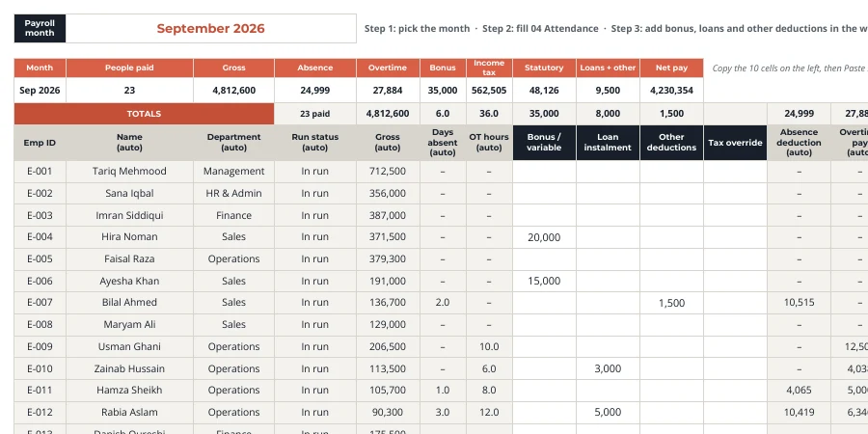
Task: Select the name Hamza Sheikh
Action: tap(129, 391)
